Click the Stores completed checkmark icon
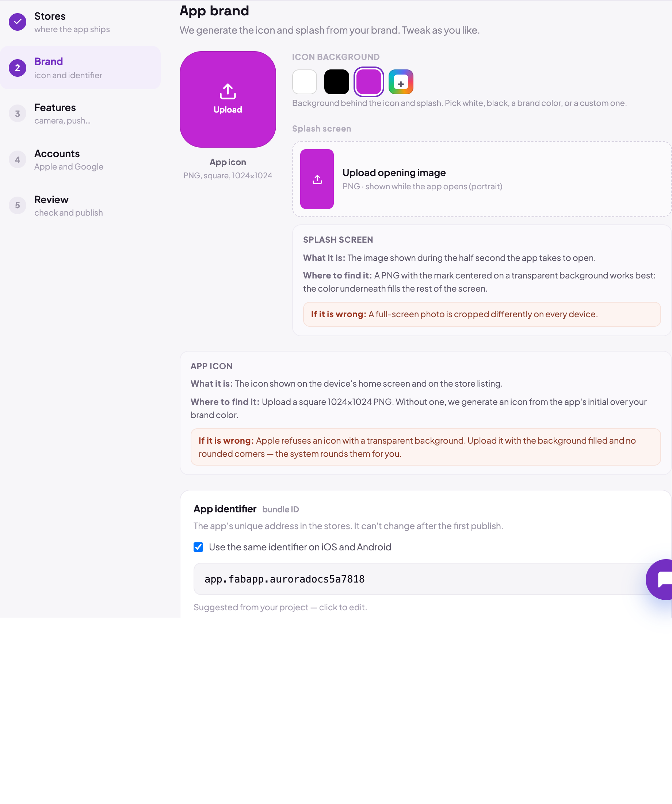 pyautogui.click(x=18, y=22)
